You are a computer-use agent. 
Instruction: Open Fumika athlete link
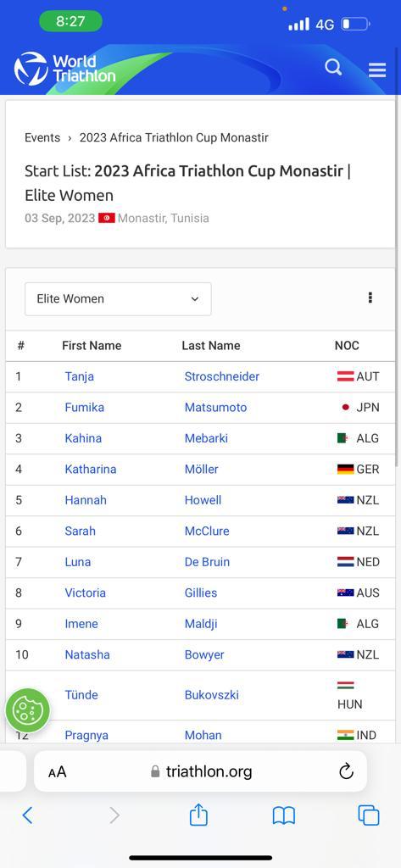pyautogui.click(x=84, y=408)
